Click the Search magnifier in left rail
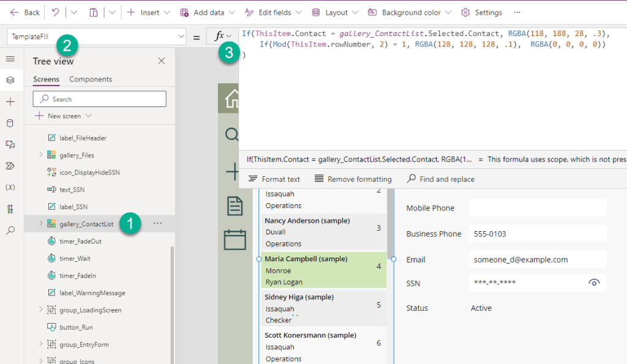Image resolution: width=627 pixels, height=364 pixels. point(10,230)
